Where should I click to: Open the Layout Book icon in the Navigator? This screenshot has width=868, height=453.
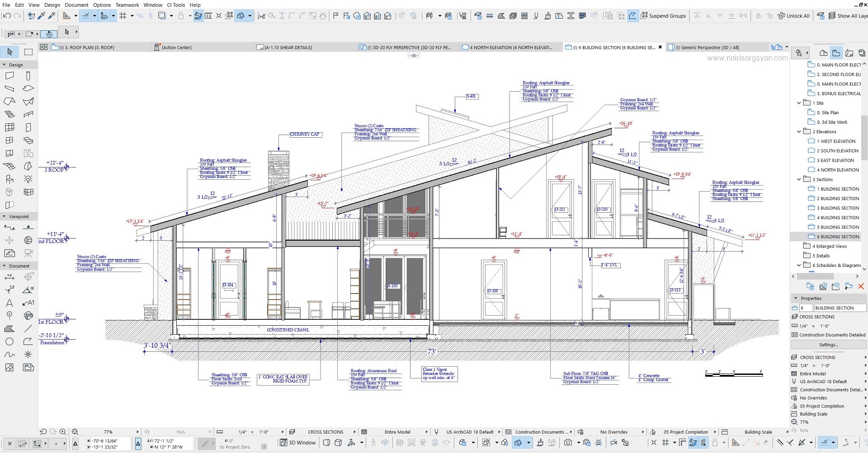(849, 53)
